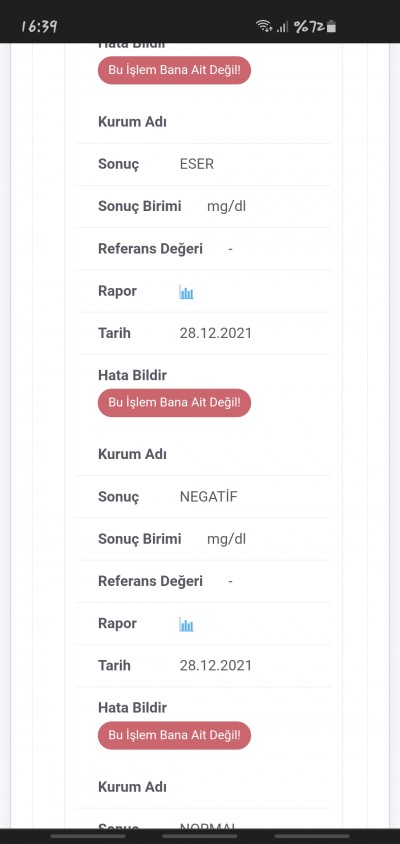Click 'Bu İşlem Bana Ait Değil!' under ESER record date
This screenshot has height=844, width=400.
[x=174, y=403]
